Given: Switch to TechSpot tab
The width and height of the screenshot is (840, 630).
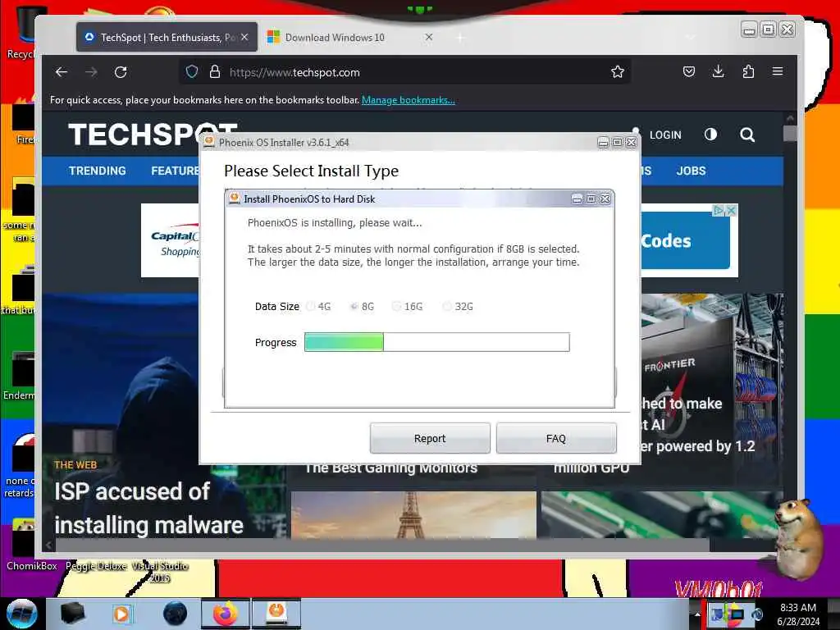Looking at the screenshot, I should click(x=167, y=37).
